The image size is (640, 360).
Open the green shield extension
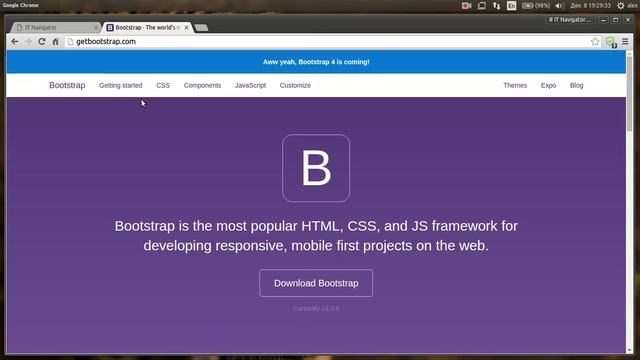tap(611, 42)
